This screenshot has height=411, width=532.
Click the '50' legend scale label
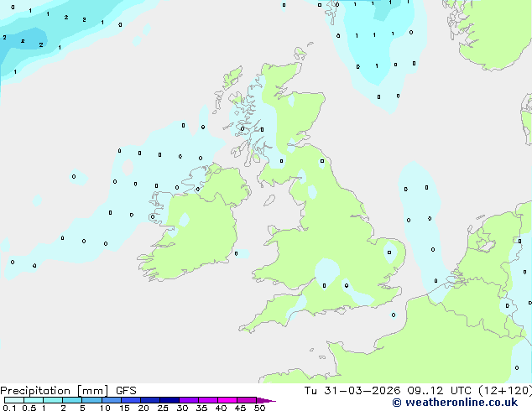click(259, 408)
